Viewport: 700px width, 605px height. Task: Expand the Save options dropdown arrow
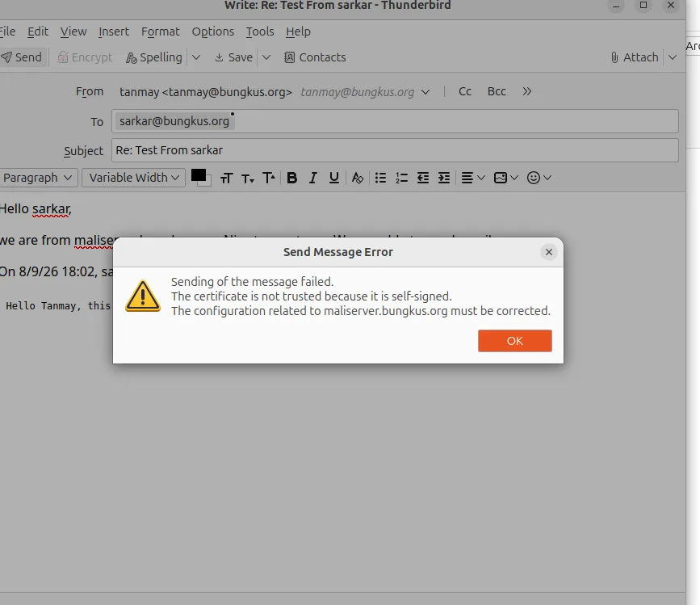pyautogui.click(x=266, y=57)
